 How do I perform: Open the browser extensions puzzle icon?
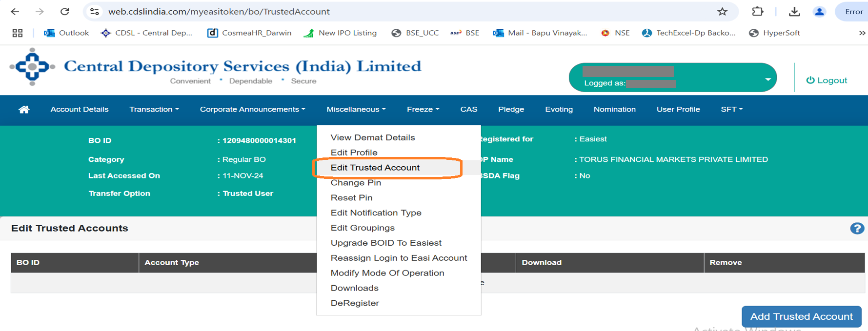[757, 12]
